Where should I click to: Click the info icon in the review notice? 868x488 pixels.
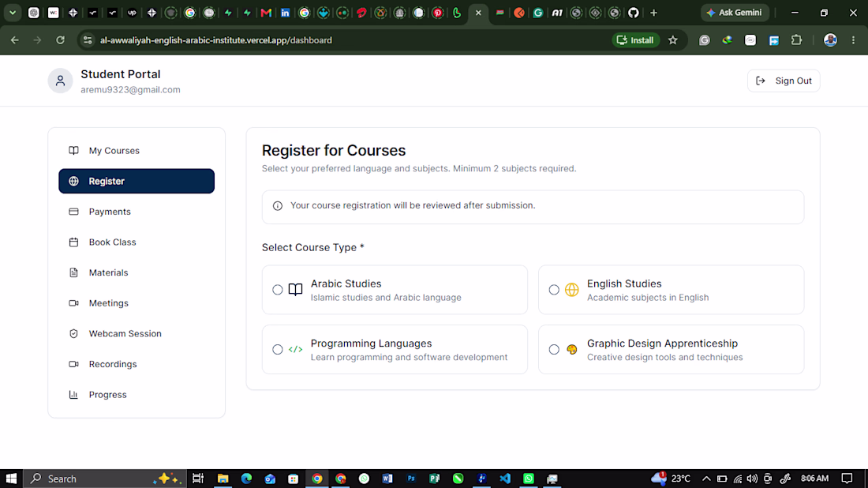click(277, 206)
